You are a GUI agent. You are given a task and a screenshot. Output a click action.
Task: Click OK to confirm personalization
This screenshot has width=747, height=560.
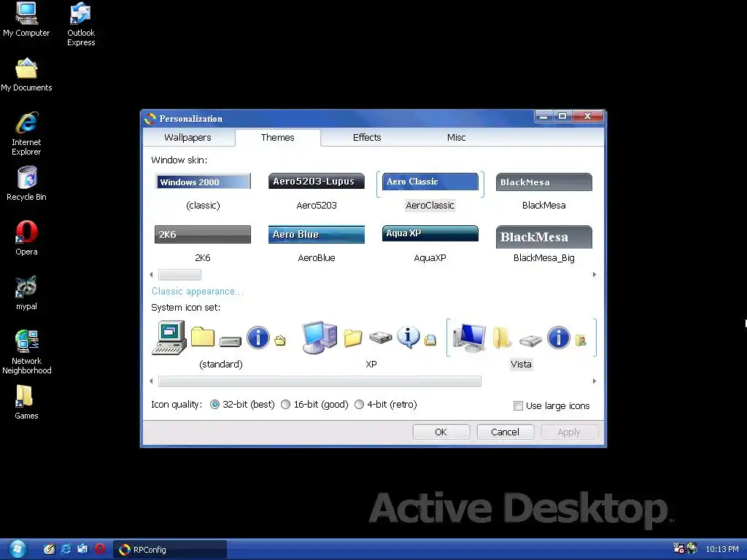pyautogui.click(x=441, y=432)
